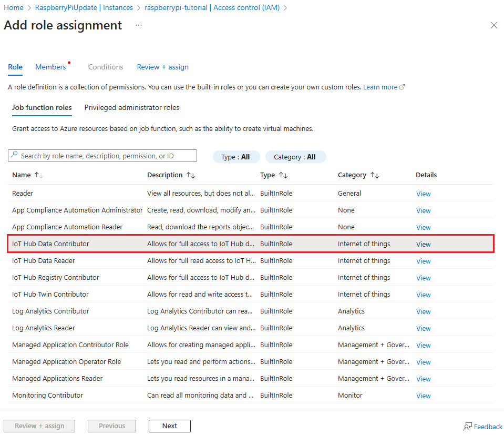View details for Monitoring Contributor
Image resolution: width=504 pixels, height=435 pixels.
[x=423, y=396]
